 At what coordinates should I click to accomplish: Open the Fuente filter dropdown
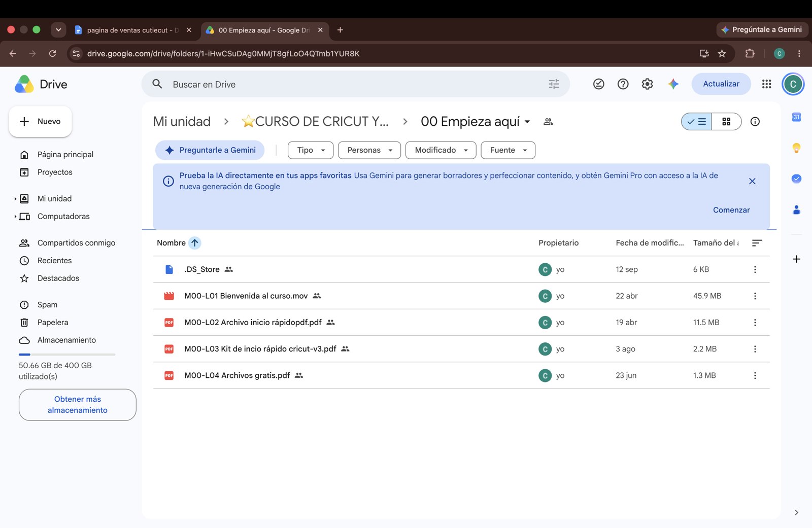point(508,150)
